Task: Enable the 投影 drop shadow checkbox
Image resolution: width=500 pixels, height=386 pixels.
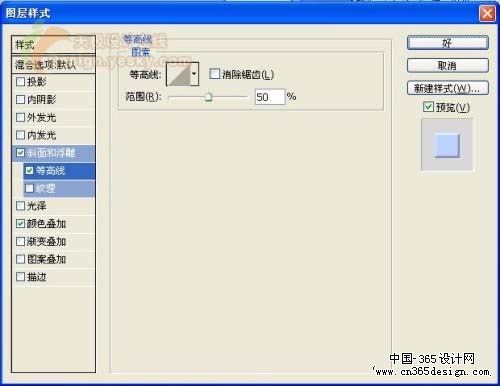Action: 20,81
